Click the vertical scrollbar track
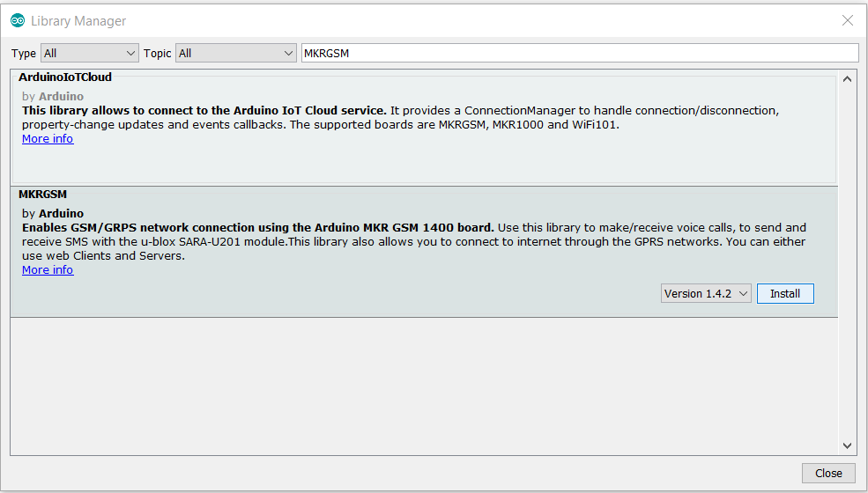The width and height of the screenshot is (868, 493). coord(848,264)
